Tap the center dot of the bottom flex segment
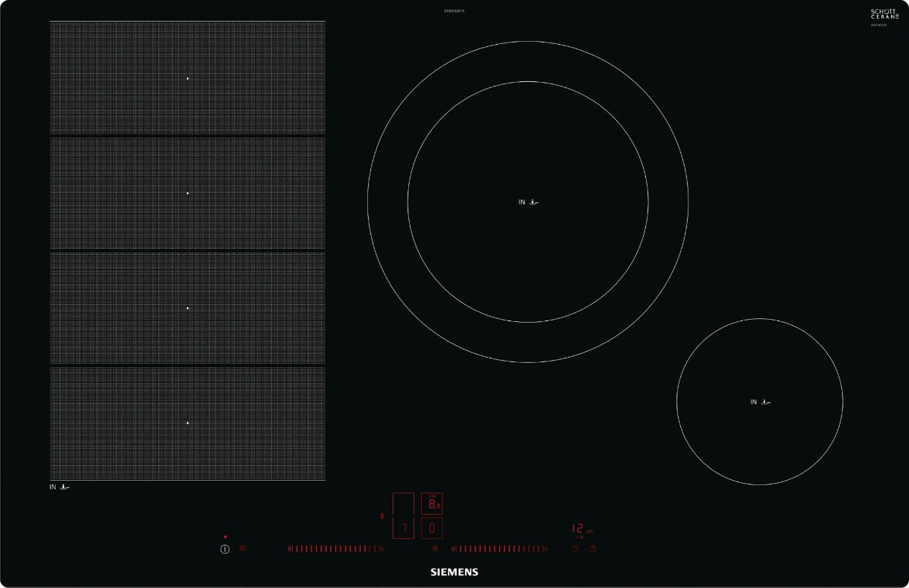Image resolution: width=909 pixels, height=588 pixels. (188, 423)
